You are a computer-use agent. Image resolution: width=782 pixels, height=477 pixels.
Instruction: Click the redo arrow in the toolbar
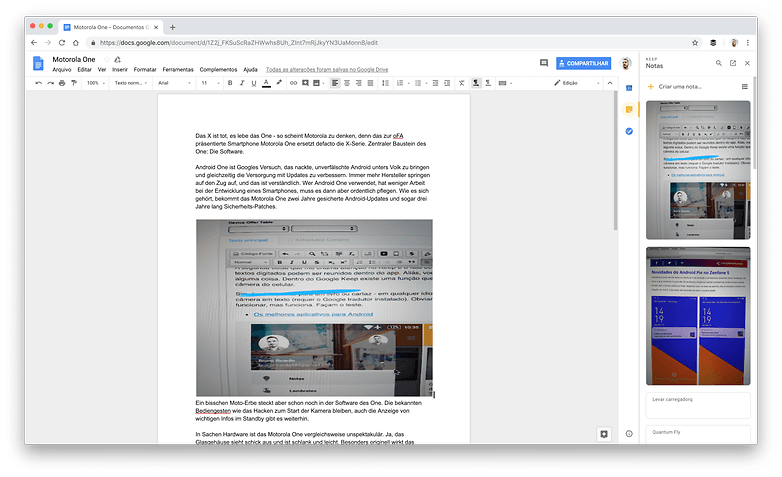coord(50,83)
